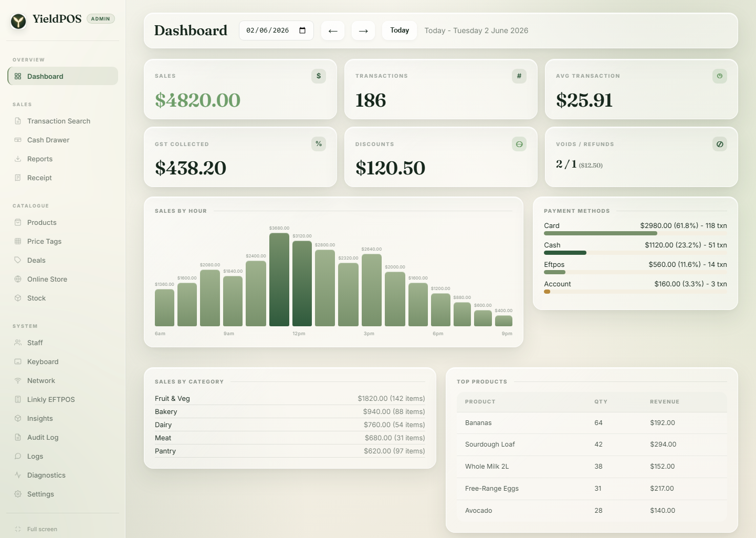This screenshot has width=756, height=538.
Task: Click the Linkly EFTPOS terminal icon
Action: pyautogui.click(x=18, y=399)
